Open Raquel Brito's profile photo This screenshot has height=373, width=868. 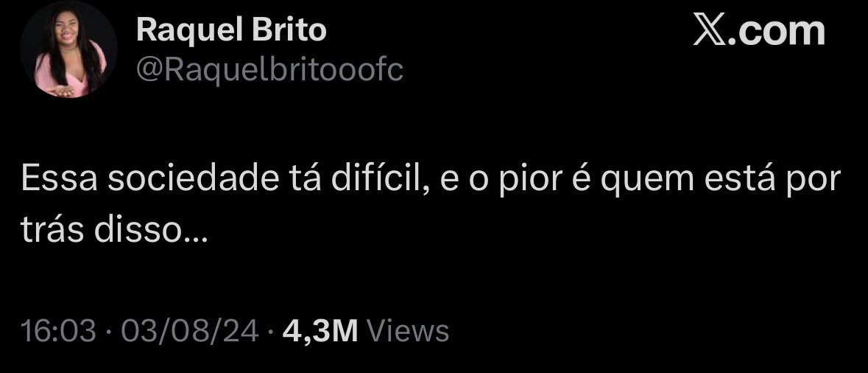[x=68, y=49]
